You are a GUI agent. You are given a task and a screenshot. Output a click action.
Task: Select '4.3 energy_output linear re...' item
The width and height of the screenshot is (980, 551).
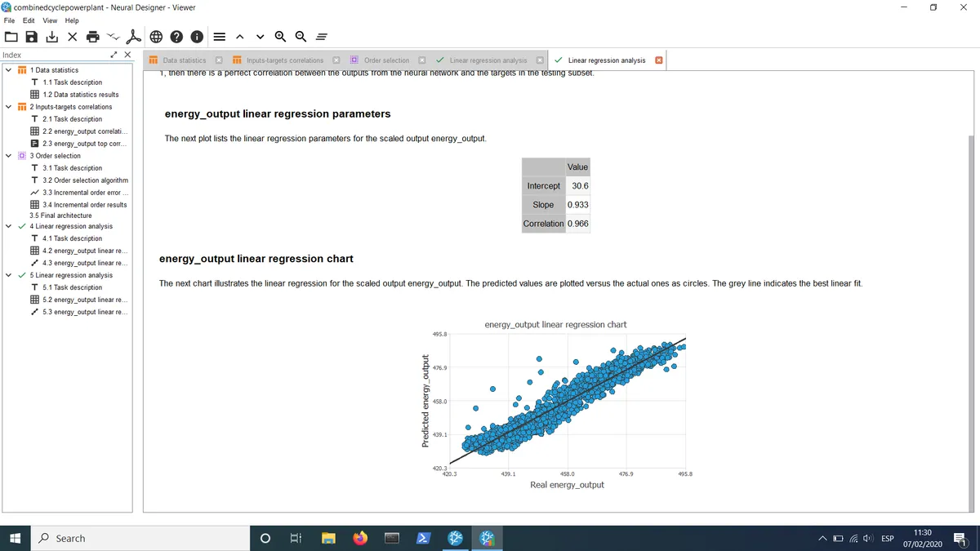[83, 263]
